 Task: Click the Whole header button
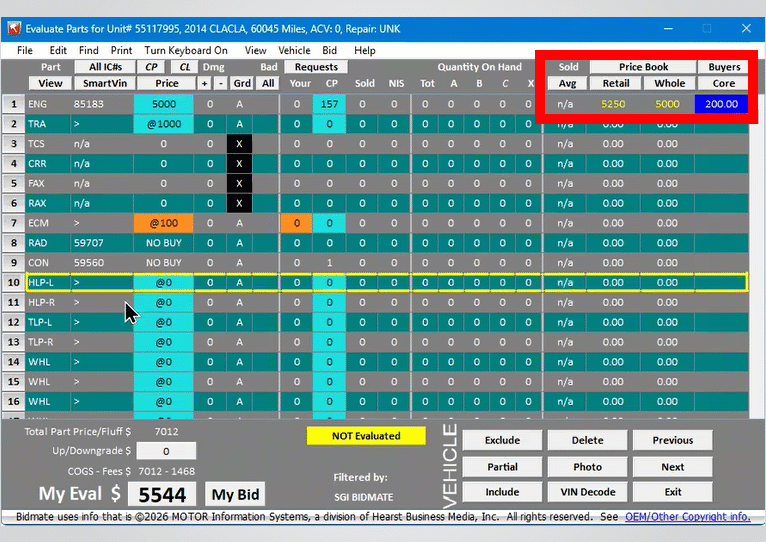670,84
